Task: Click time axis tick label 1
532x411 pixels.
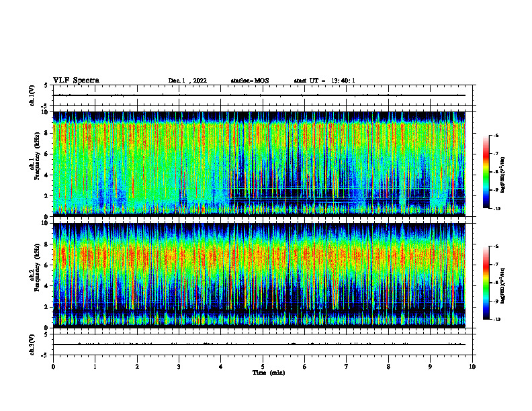Action: coord(95,367)
